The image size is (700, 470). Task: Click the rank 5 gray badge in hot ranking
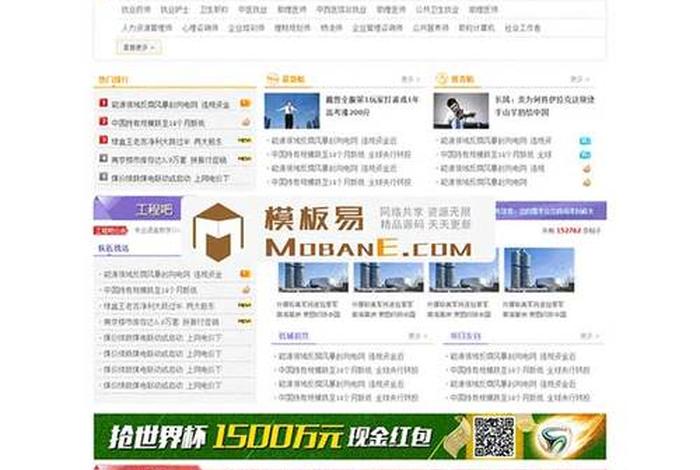[103, 177]
